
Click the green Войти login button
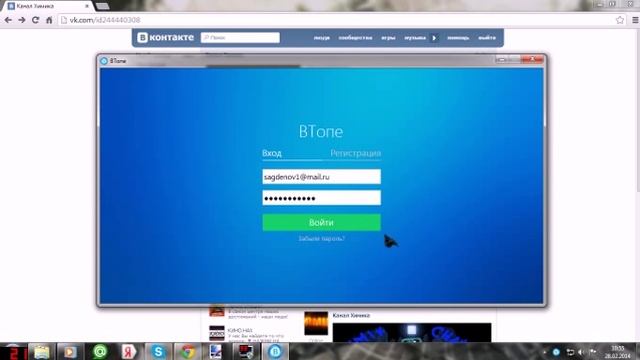point(321,222)
